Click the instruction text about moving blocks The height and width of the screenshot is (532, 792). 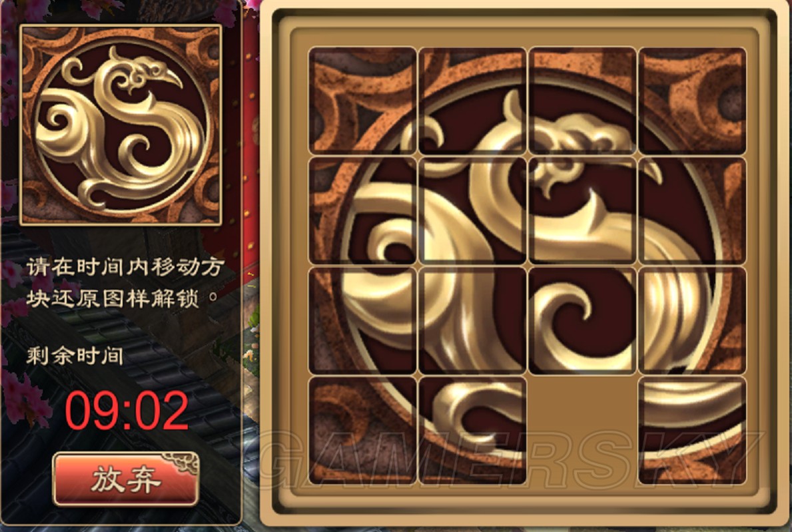click(125, 283)
